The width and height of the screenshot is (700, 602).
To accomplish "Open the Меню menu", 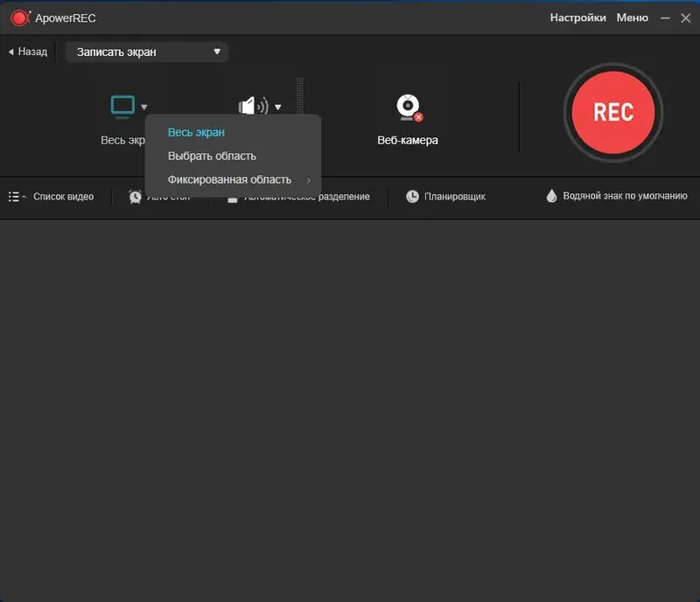I will pyautogui.click(x=632, y=17).
